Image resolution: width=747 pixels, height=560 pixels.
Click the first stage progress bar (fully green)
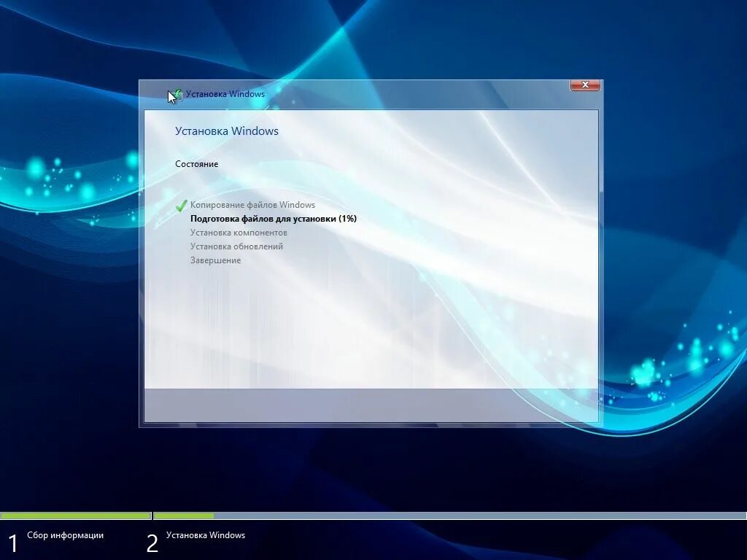(76, 516)
